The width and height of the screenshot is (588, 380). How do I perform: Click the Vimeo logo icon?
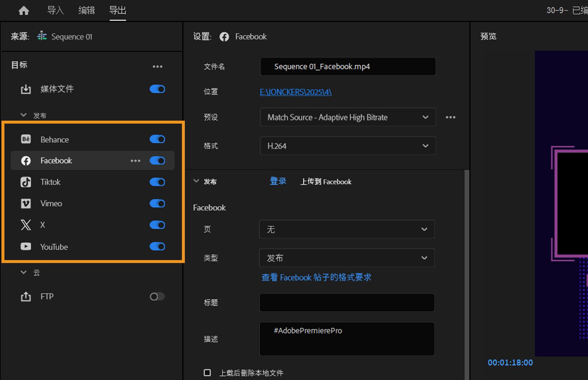[x=26, y=203]
